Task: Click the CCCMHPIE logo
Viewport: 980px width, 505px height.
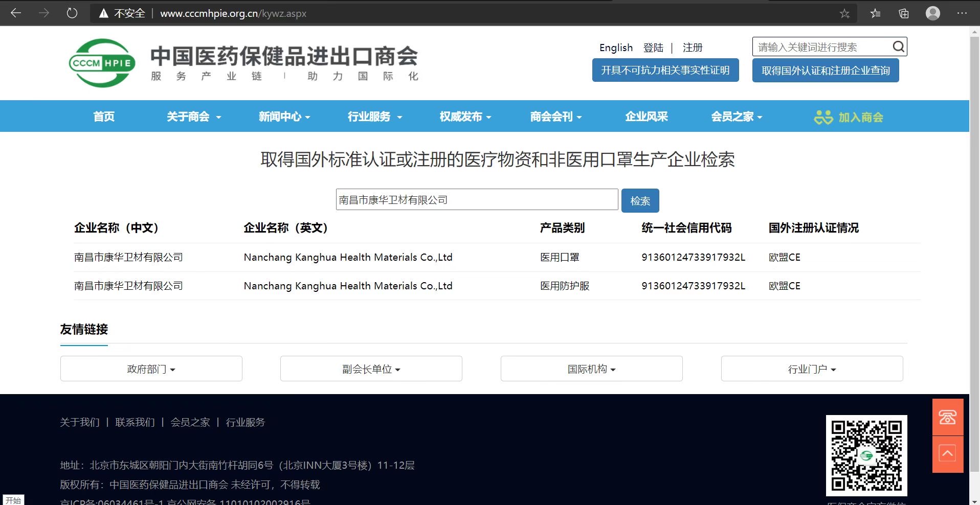Action: tap(102, 63)
